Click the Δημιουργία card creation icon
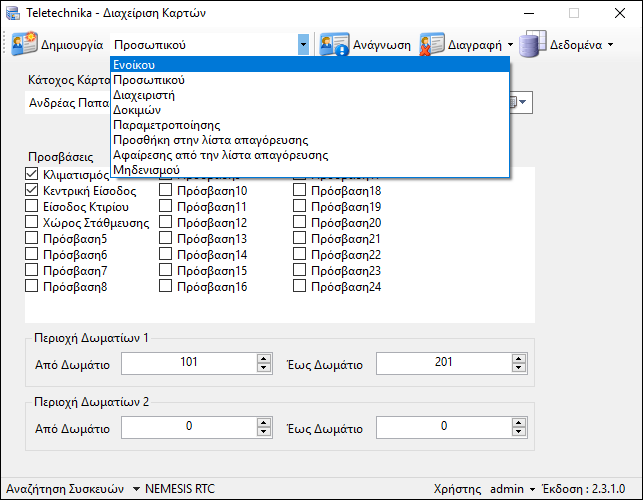Screen dimensions: 643x500 click(x=25, y=45)
